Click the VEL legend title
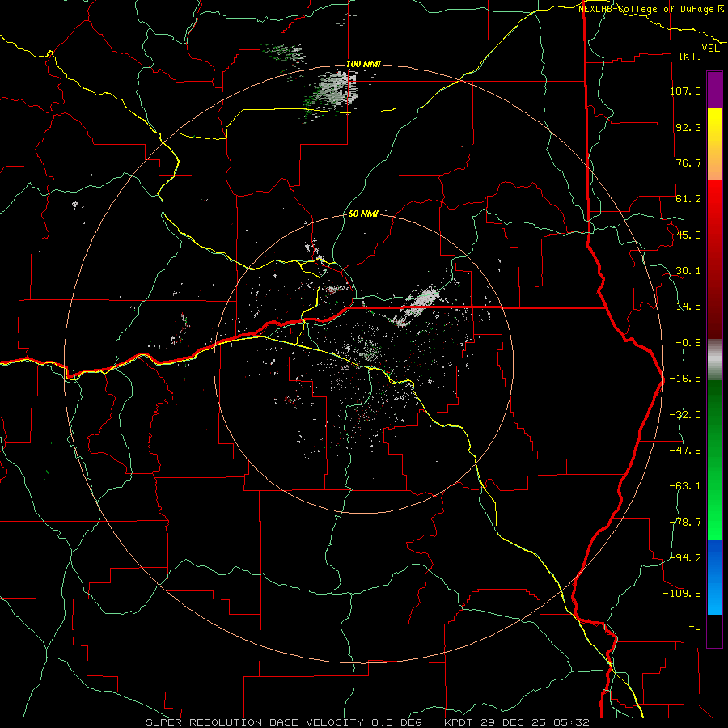This screenshot has height=728, width=728. point(711,49)
